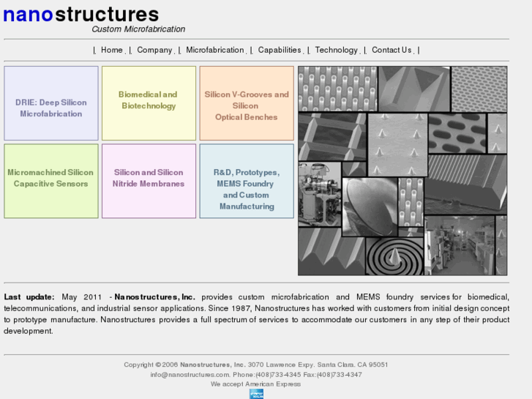Click the cleanroom lab photo in collage
532x399 pixels.
tap(460, 245)
